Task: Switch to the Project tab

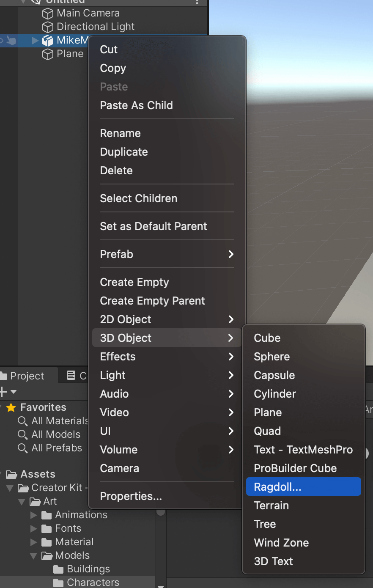Action: (27, 376)
